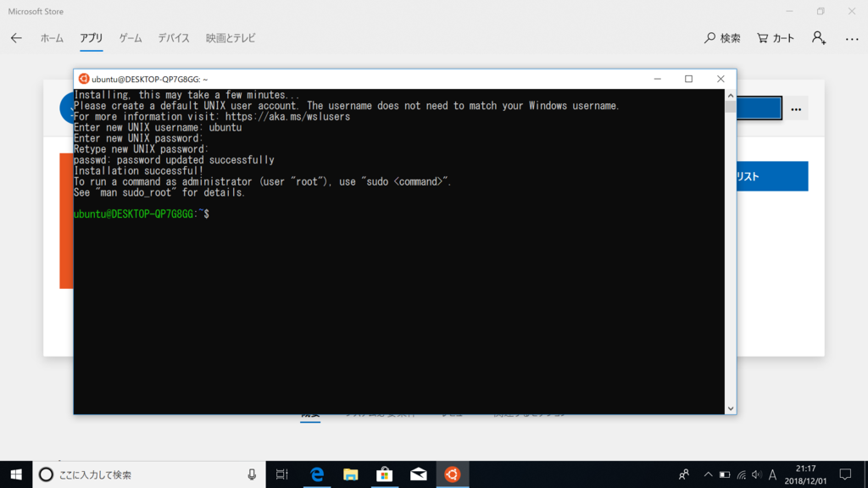Image resolution: width=868 pixels, height=488 pixels.
Task: Click the https://aka.ms/wslusers URL text
Action: pyautogui.click(x=287, y=117)
